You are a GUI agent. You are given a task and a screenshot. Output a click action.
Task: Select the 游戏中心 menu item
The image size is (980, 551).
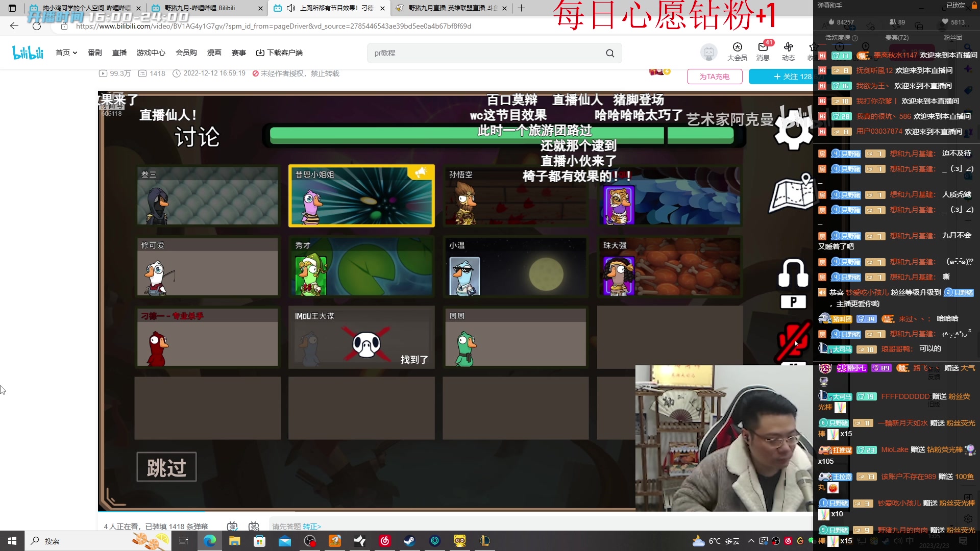(x=151, y=53)
